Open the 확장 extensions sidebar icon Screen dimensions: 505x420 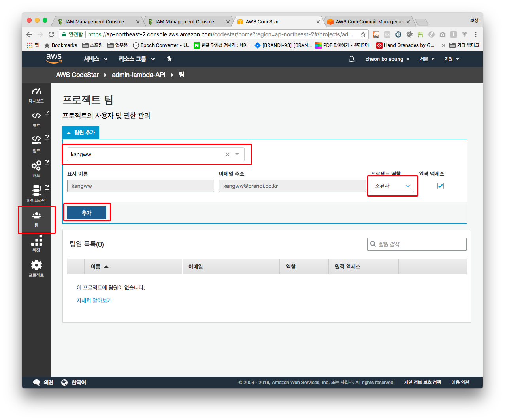click(36, 243)
